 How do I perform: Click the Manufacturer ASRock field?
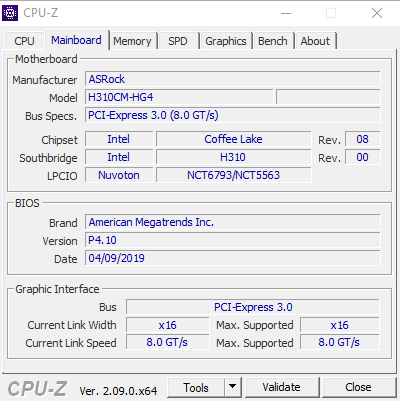233,79
